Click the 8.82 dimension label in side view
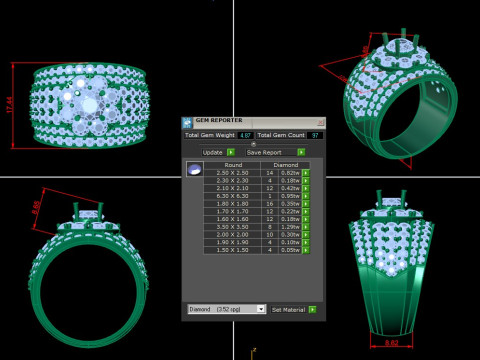Screen dimensions: 480x360 pyautogui.click(x=391, y=343)
